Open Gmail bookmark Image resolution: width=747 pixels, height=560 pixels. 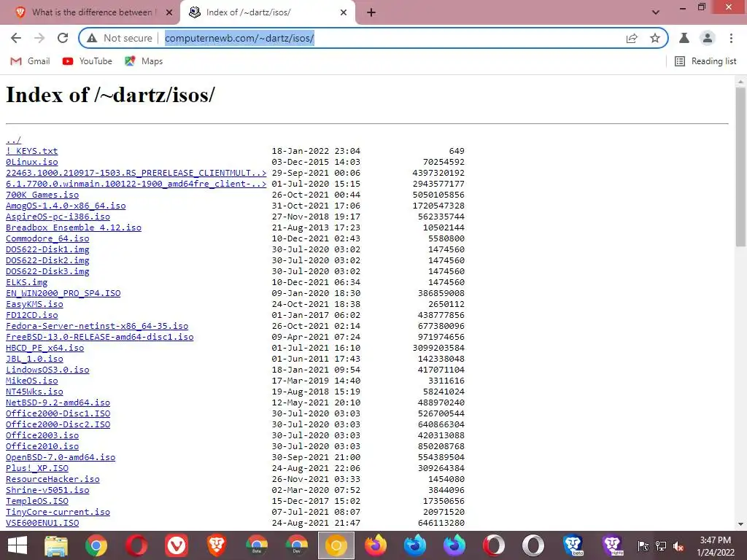pos(31,61)
